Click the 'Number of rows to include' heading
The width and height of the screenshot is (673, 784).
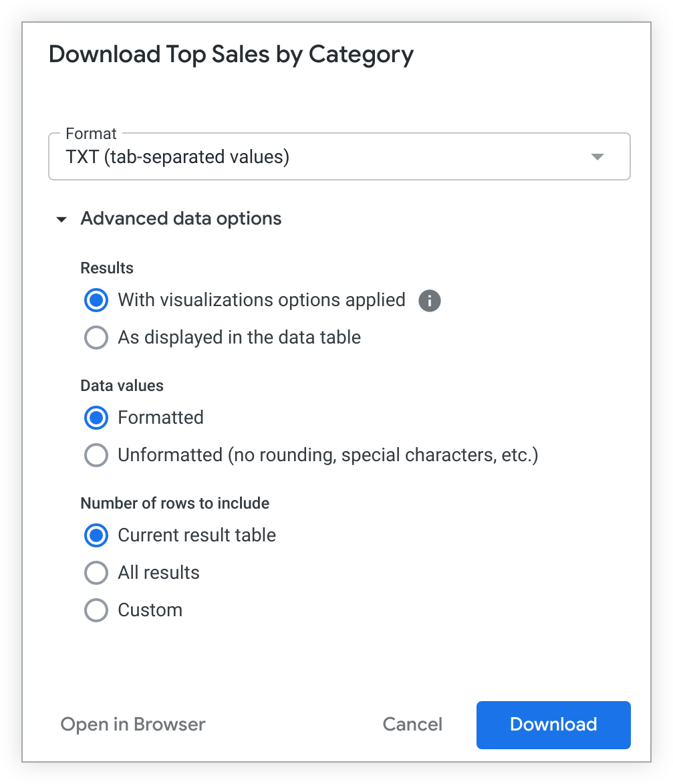point(175,503)
